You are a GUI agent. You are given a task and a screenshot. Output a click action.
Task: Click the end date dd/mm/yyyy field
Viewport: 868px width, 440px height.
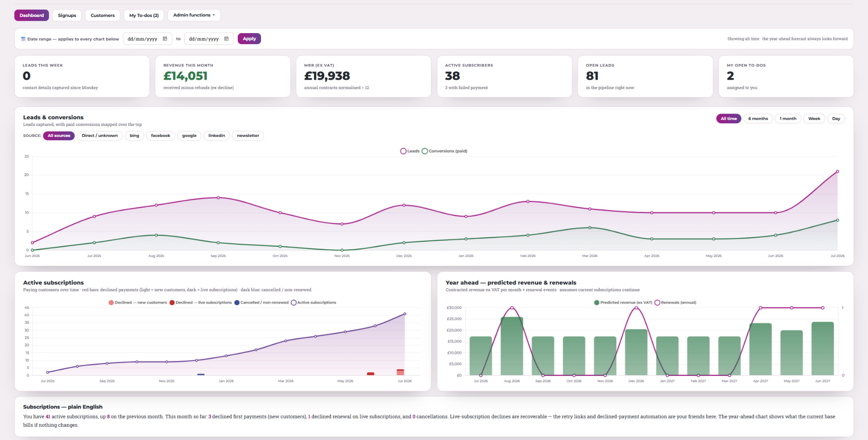click(x=209, y=39)
